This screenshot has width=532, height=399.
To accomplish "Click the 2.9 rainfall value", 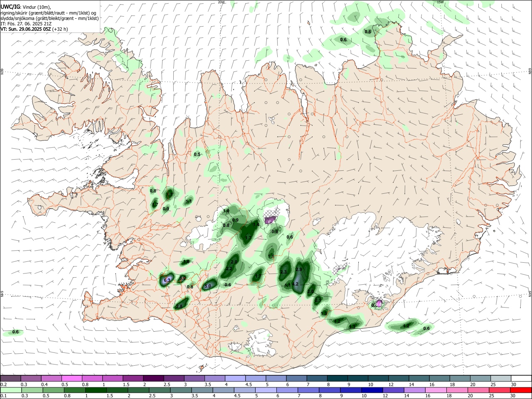I will click(x=298, y=269).
